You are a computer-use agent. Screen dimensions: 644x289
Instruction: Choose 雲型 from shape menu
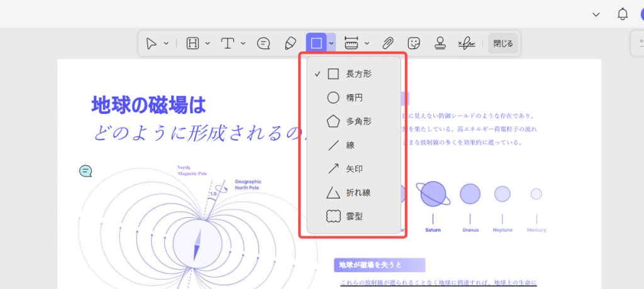tap(353, 216)
